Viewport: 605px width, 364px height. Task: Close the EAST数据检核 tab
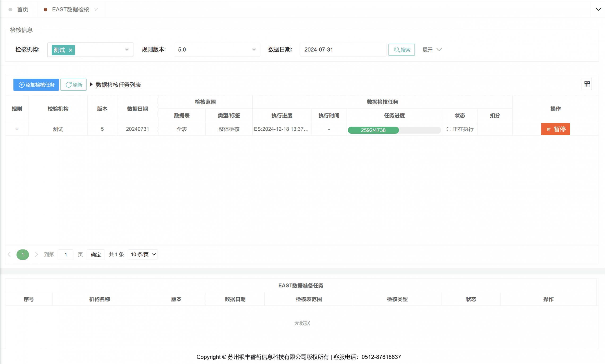pos(96,9)
